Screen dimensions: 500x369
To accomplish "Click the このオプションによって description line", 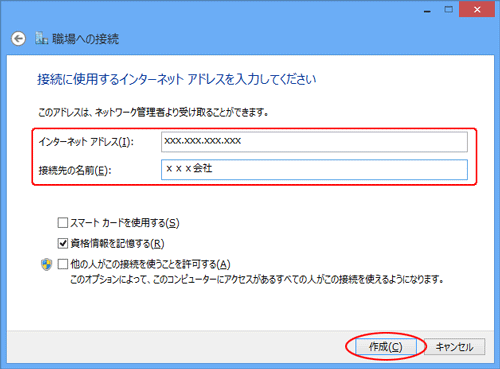I will pyautogui.click(x=257, y=279).
